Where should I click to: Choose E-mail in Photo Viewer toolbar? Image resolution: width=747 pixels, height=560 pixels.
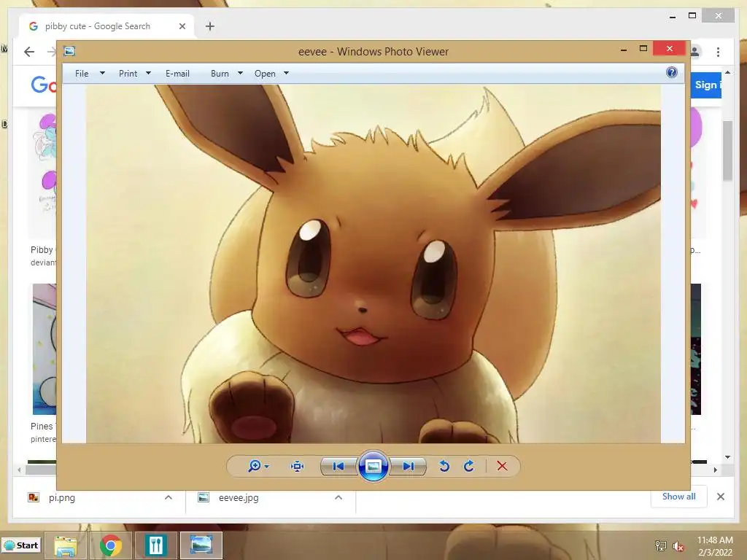[177, 74]
